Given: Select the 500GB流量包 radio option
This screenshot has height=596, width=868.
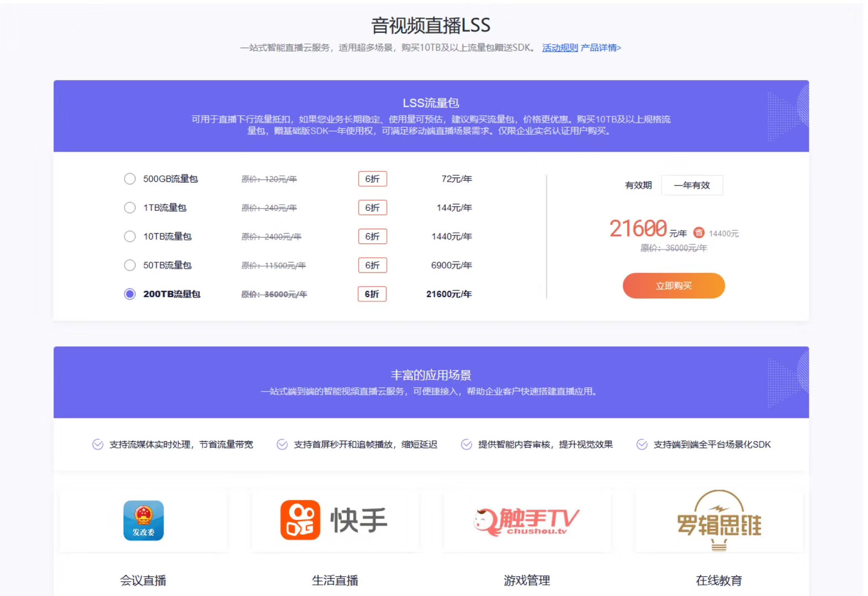Looking at the screenshot, I should tap(130, 179).
